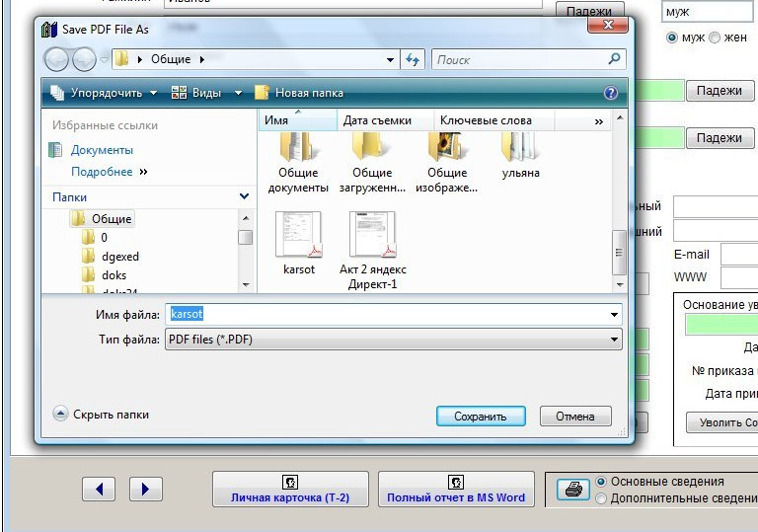758x532 pixels.
Task: Click folder tree scrollbar down arrow
Action: pyautogui.click(x=246, y=285)
